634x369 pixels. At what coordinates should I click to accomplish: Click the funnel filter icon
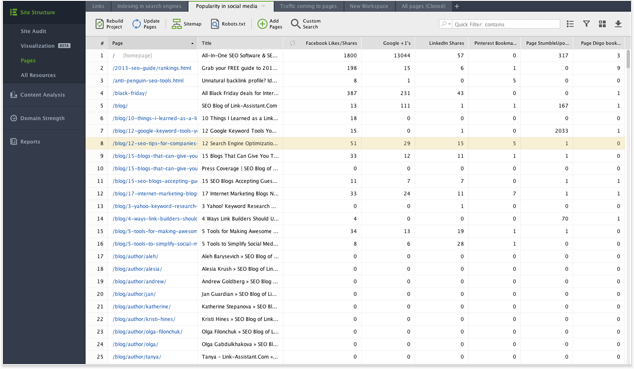click(586, 24)
